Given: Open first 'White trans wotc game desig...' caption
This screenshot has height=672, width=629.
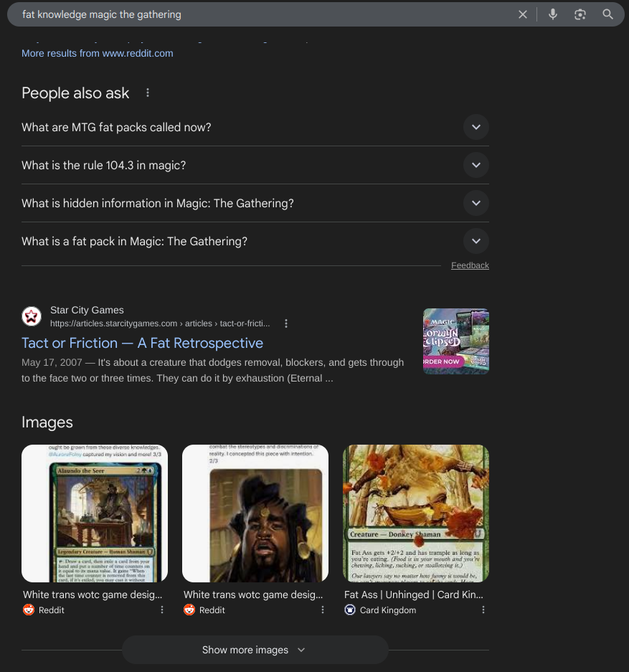Looking at the screenshot, I should [93, 595].
